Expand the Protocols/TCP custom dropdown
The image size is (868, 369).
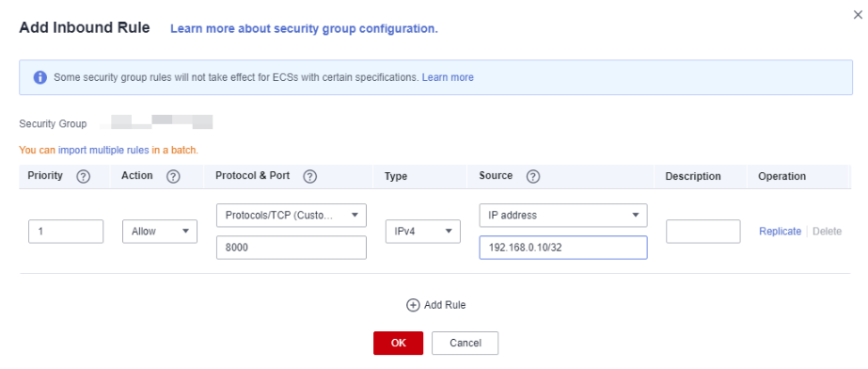292,215
